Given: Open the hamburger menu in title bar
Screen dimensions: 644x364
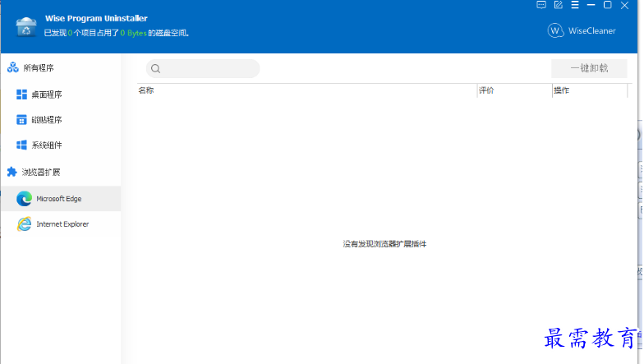Looking at the screenshot, I should click(x=575, y=5).
